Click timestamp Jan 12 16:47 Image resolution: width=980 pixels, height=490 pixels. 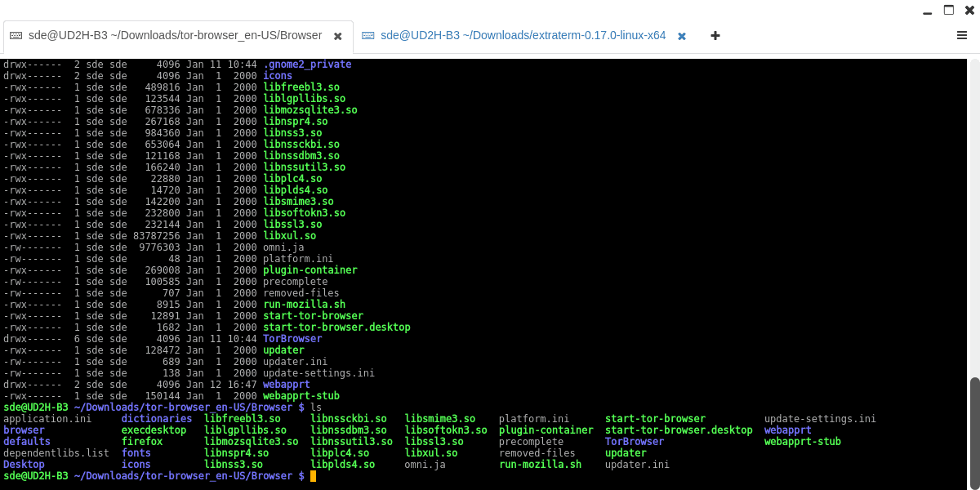click(x=221, y=385)
